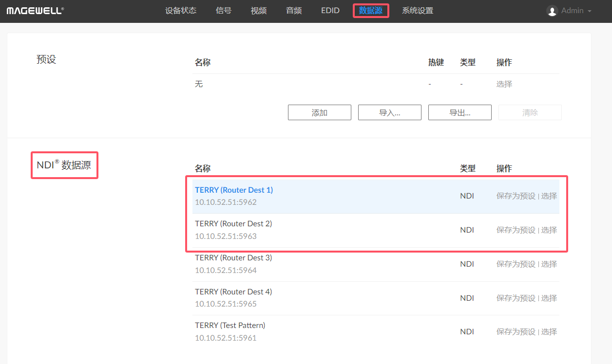Open the 设备状态 tab

coord(181,11)
